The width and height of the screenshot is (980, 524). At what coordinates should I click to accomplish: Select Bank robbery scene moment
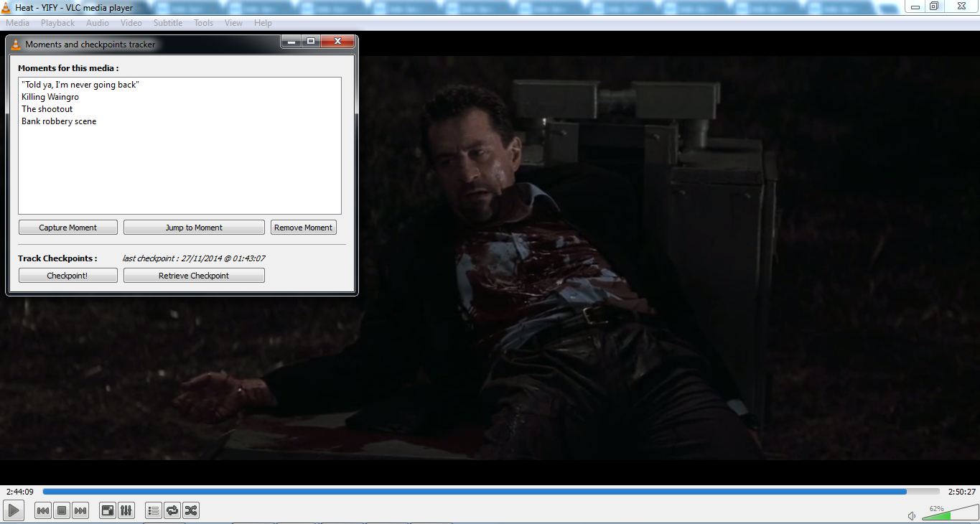point(59,121)
